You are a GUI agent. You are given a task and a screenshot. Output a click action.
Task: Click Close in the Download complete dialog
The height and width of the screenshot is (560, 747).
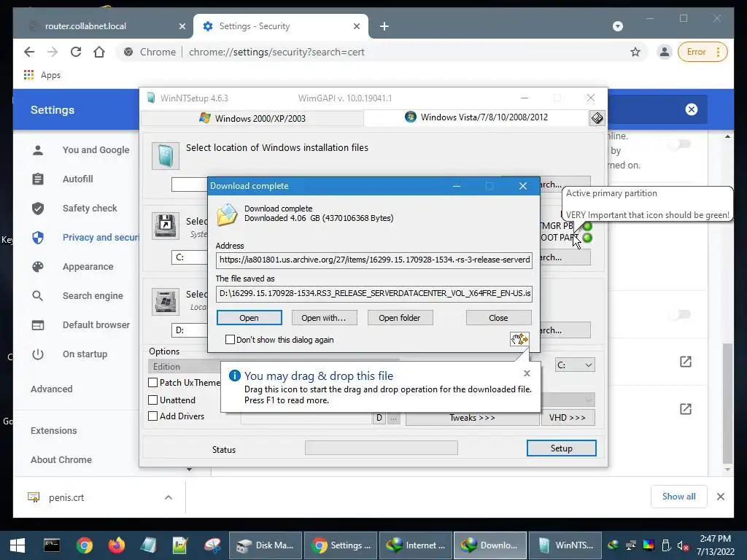coord(498,318)
